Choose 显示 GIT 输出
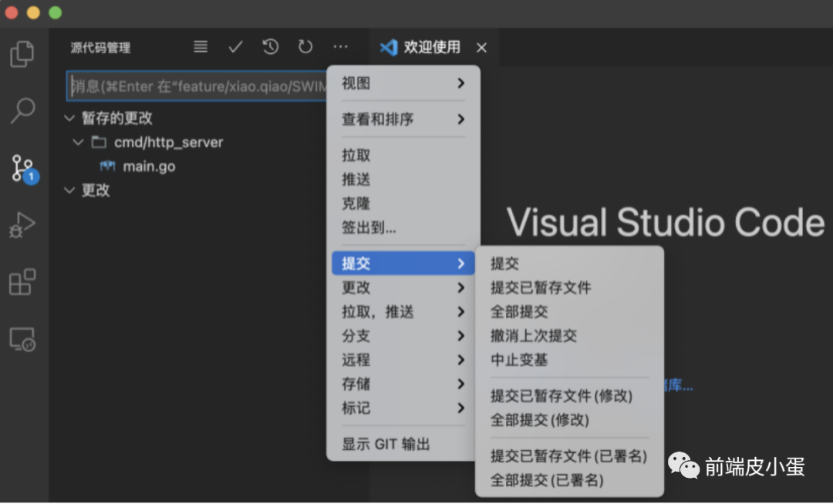 (x=403, y=444)
